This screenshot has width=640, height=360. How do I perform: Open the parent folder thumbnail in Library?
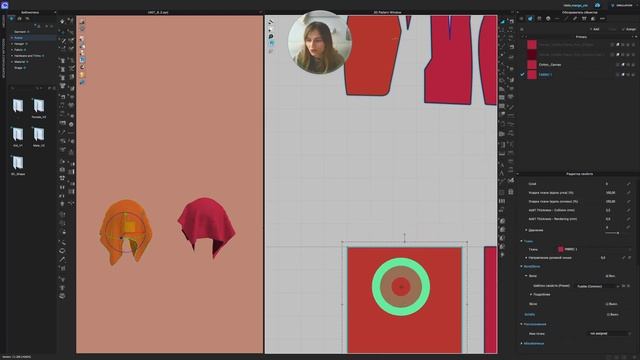coord(18,107)
